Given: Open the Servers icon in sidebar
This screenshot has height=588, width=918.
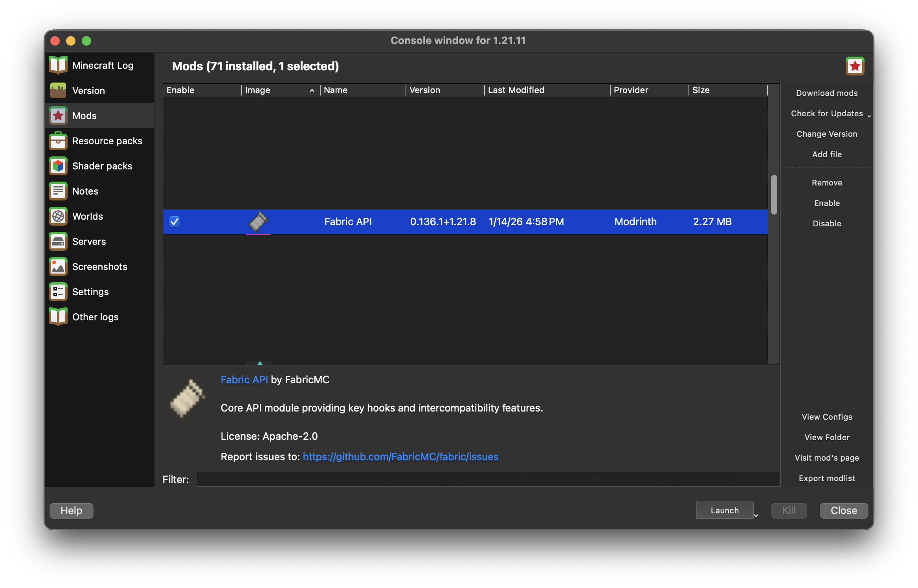Looking at the screenshot, I should coord(58,241).
